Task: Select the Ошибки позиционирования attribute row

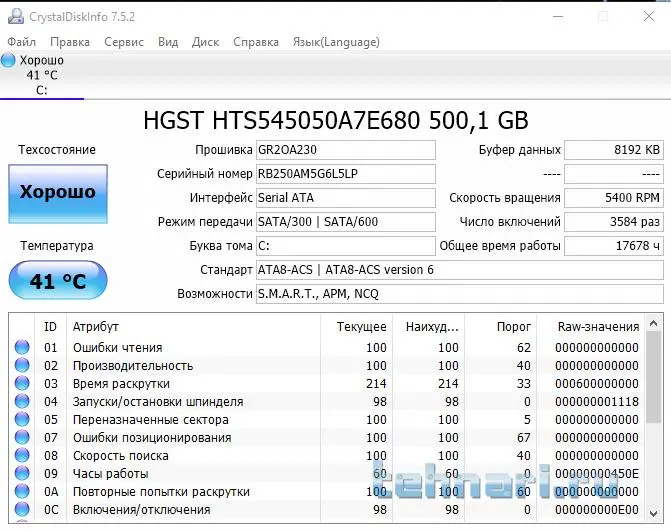Action: 327,437
